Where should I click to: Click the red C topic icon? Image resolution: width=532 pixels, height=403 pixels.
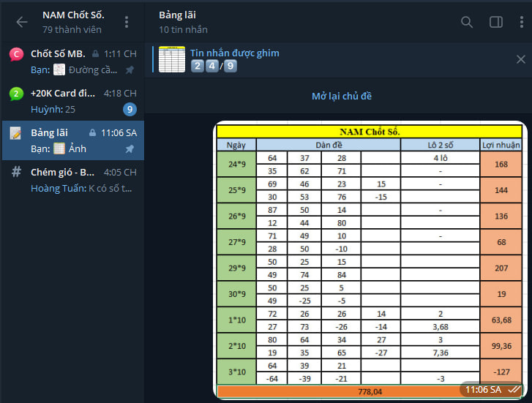[16, 54]
